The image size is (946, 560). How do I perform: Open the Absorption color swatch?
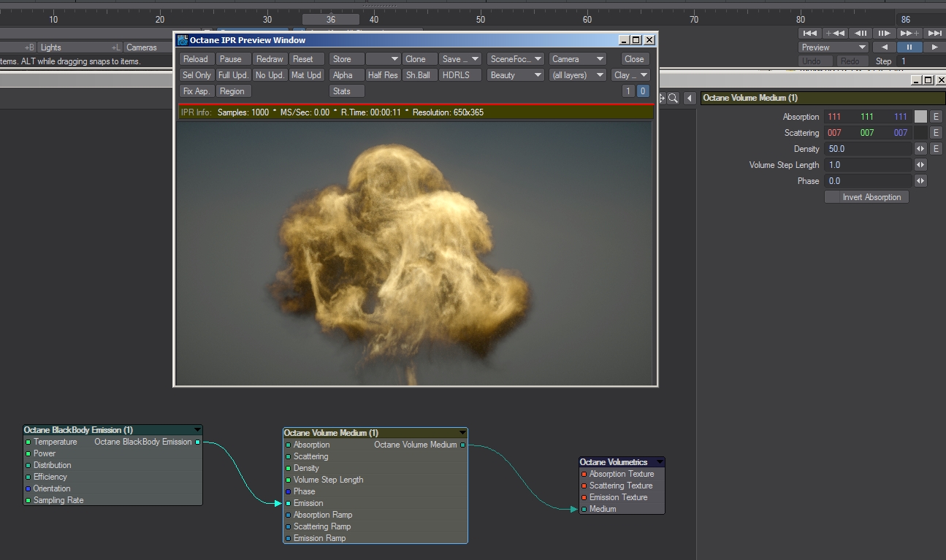[x=920, y=117]
